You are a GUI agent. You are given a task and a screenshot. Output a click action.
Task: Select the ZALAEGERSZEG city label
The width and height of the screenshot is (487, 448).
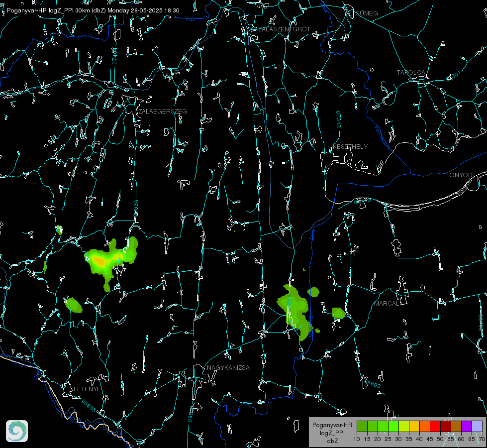point(163,112)
